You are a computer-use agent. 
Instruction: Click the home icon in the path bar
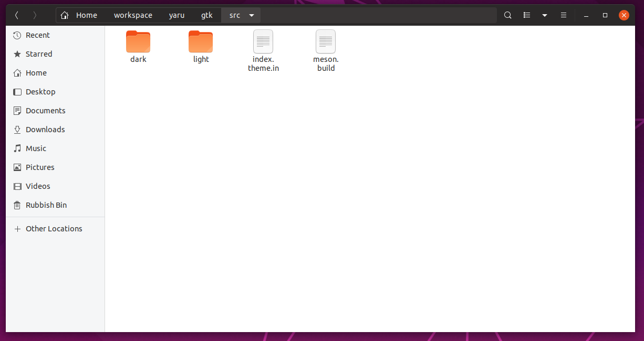coord(65,15)
